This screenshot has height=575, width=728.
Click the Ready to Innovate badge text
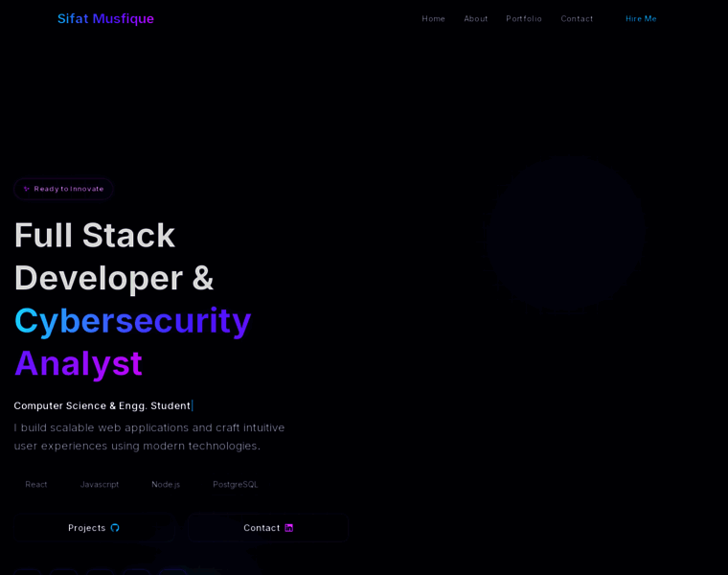coord(69,189)
